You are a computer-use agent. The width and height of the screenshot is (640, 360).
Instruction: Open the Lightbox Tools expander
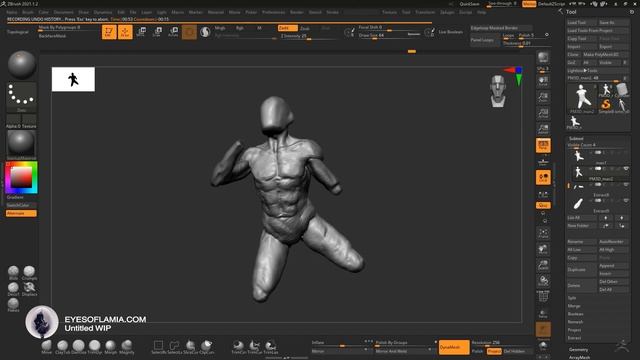582,71
